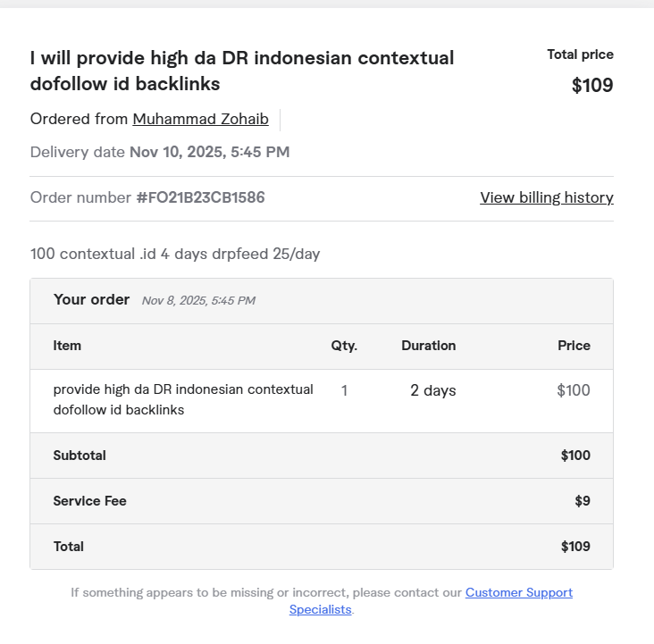Select order number #FO21B23CB1586
The width and height of the screenshot is (654, 644).
[200, 197]
